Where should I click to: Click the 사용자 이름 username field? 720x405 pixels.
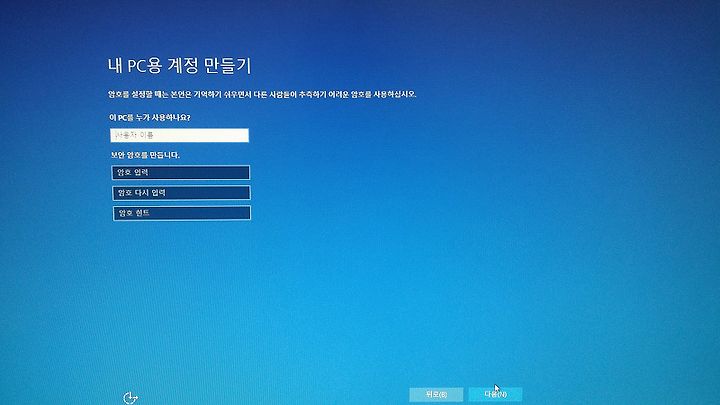[x=180, y=135]
